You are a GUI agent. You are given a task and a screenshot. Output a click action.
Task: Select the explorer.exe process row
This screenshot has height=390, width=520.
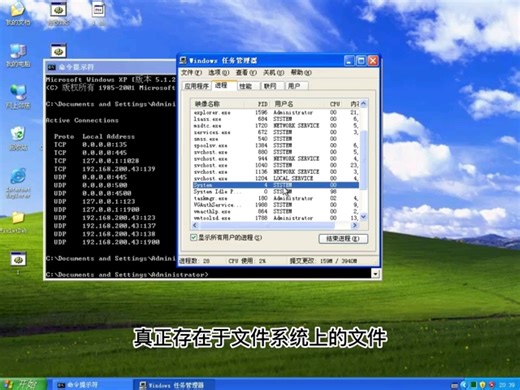pyautogui.click(x=276, y=113)
